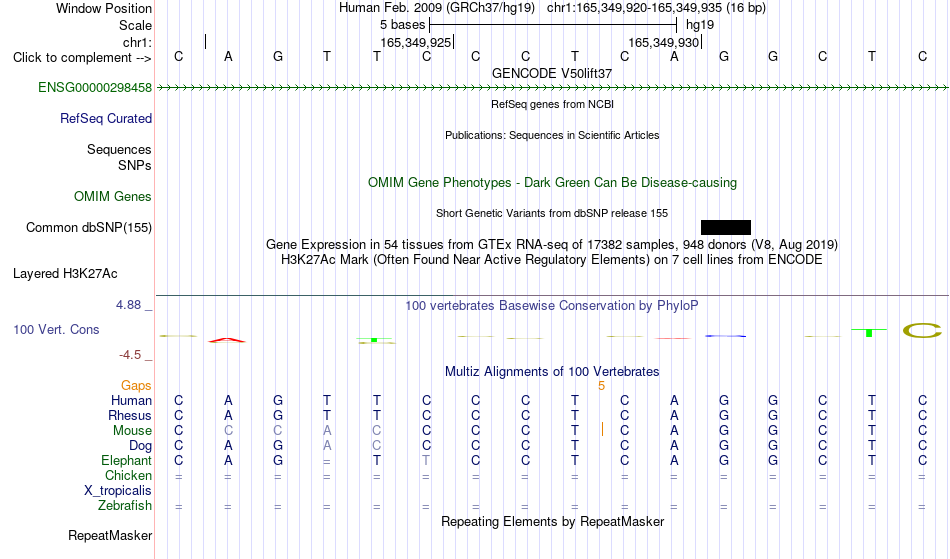Open the OMIM Genes track label
Viewport: 950px width, 559px height.
point(113,196)
